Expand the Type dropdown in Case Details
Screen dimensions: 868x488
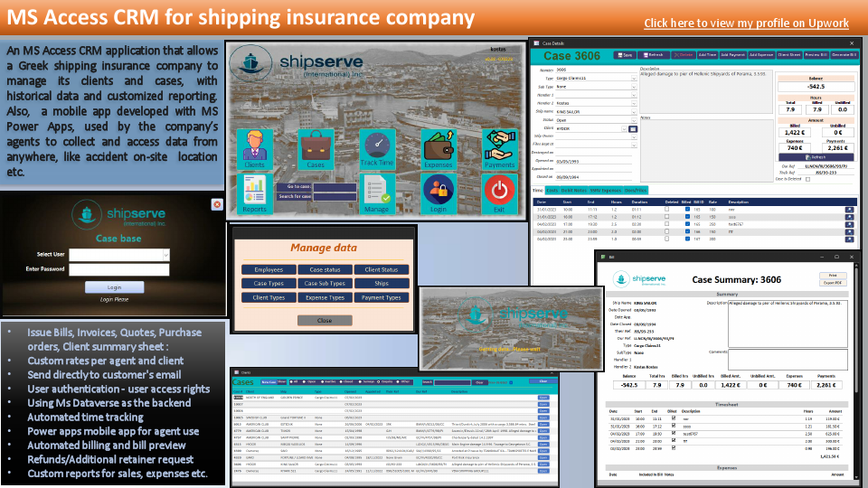pos(634,79)
